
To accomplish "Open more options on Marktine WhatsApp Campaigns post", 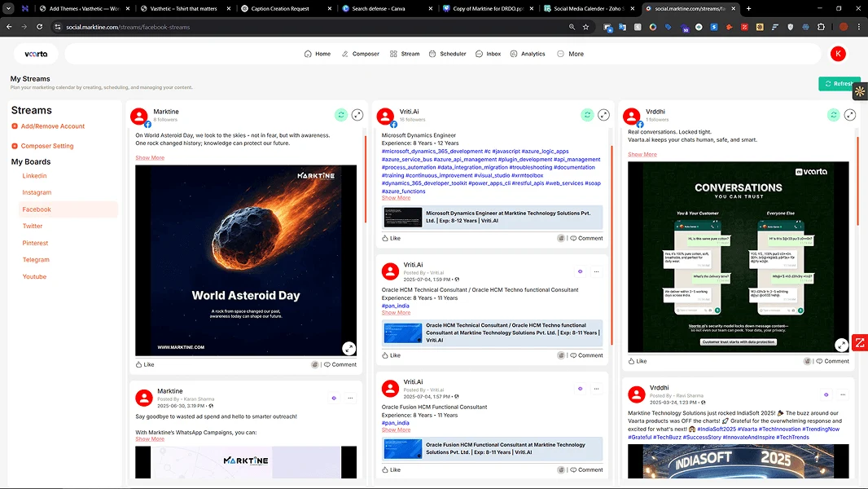I will tap(350, 399).
